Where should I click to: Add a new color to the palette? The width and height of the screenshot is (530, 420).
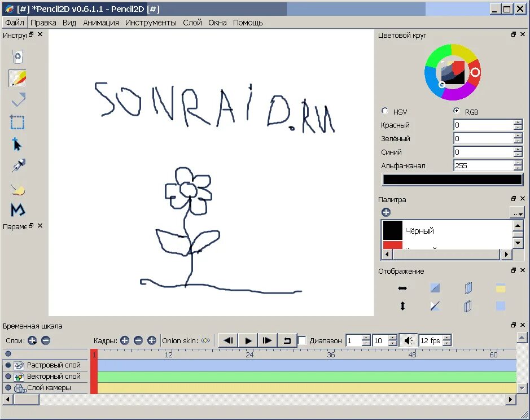(x=386, y=212)
